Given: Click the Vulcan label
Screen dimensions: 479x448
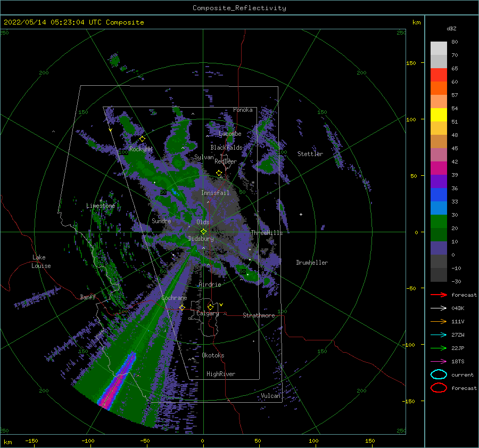Looking at the screenshot, I should point(270,396).
